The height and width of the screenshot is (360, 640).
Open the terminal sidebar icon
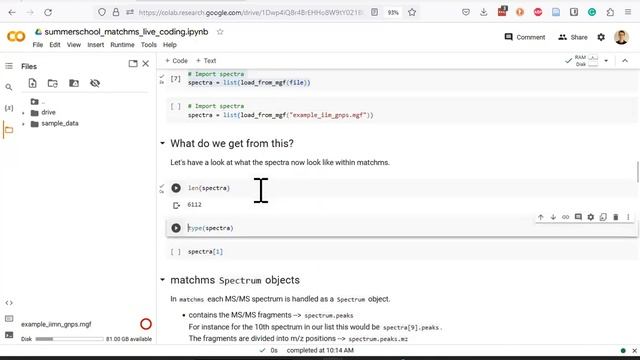9,335
